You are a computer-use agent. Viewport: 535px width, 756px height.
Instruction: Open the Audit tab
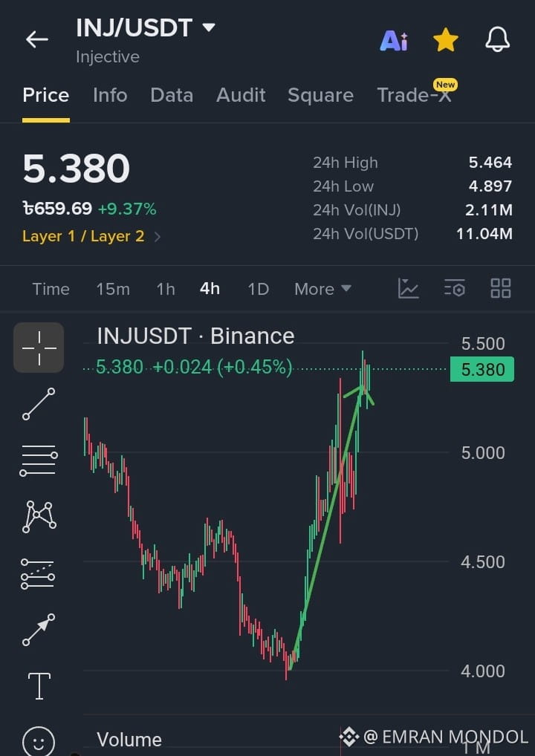click(241, 95)
